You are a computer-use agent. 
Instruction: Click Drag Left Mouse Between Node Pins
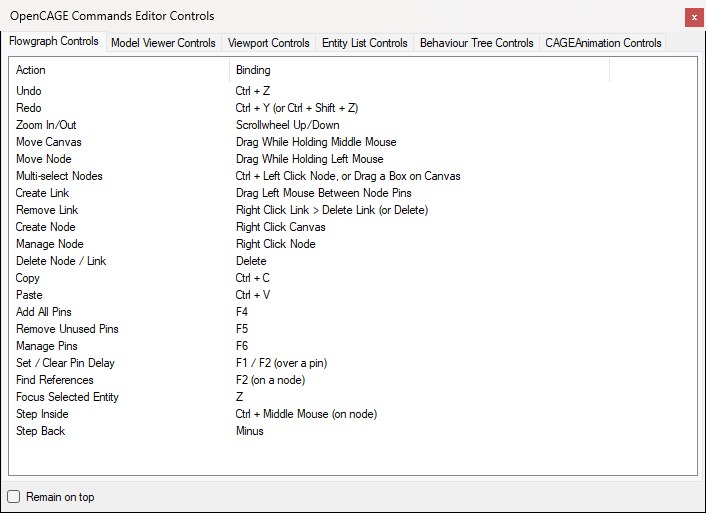pyautogui.click(x=323, y=193)
